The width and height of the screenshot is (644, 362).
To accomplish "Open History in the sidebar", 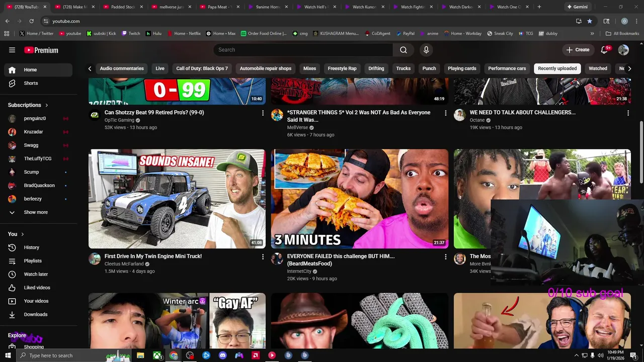I will (x=38, y=247).
